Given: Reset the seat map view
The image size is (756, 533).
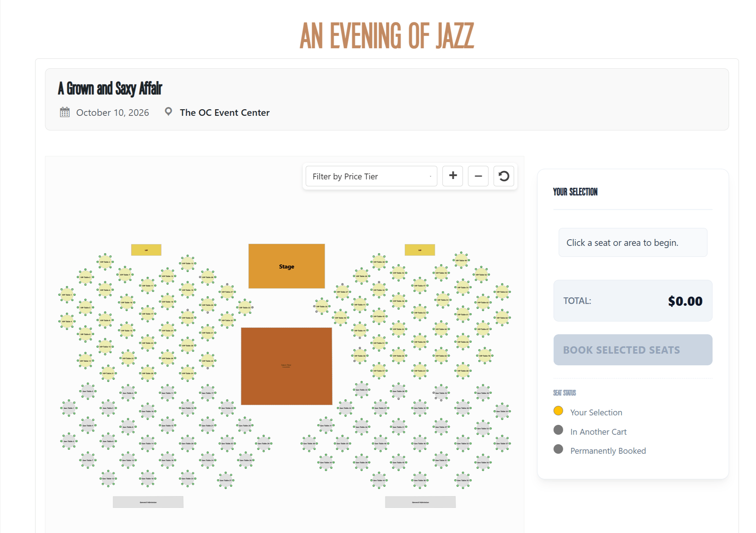Looking at the screenshot, I should pyautogui.click(x=503, y=176).
